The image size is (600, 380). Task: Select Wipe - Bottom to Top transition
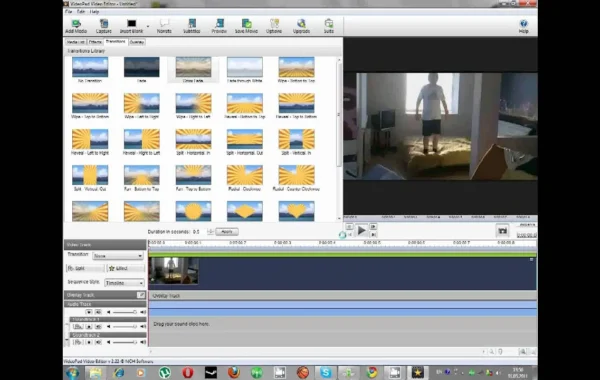297,67
